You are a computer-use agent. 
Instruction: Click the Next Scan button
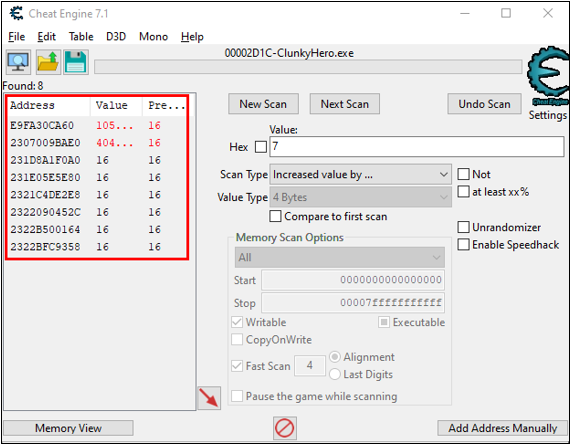click(344, 104)
